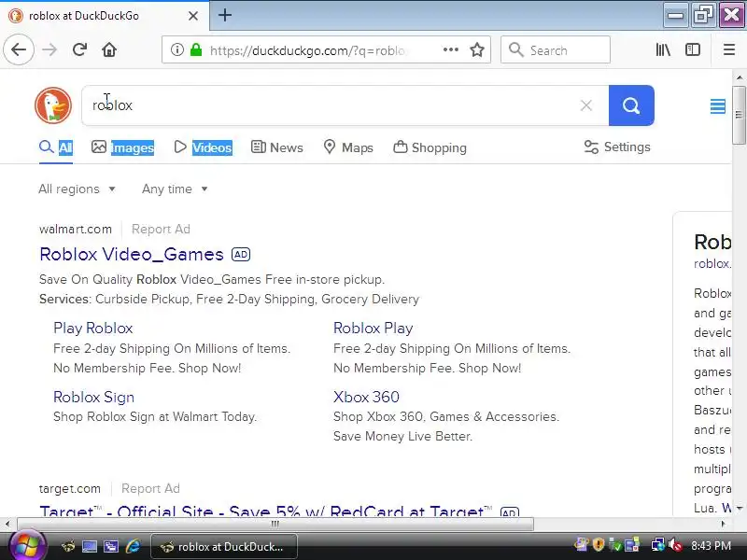Screen dimensions: 747x560
Task: Open the Settings dropdown
Action: pos(617,147)
